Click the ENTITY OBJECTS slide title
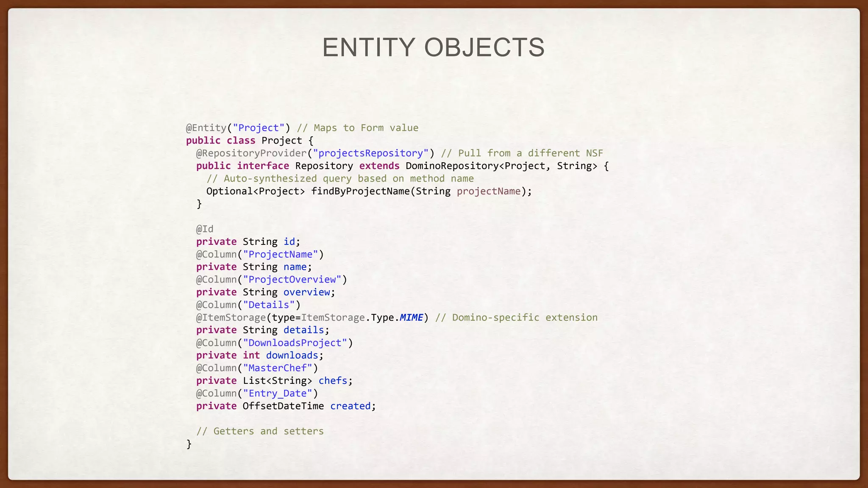 click(x=433, y=47)
